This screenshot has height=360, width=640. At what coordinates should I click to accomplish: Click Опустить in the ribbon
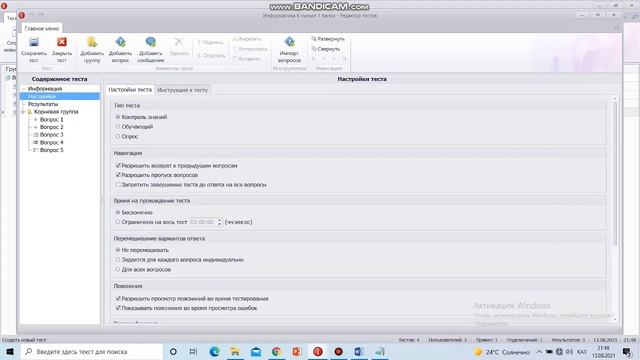(211, 55)
